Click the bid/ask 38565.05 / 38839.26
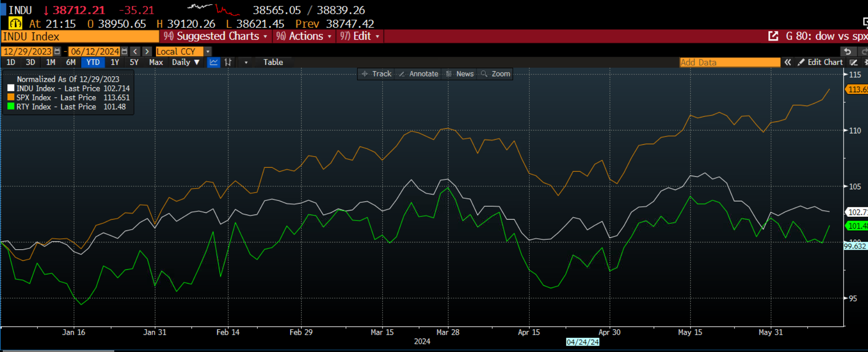The width and height of the screenshot is (868, 352). click(309, 10)
